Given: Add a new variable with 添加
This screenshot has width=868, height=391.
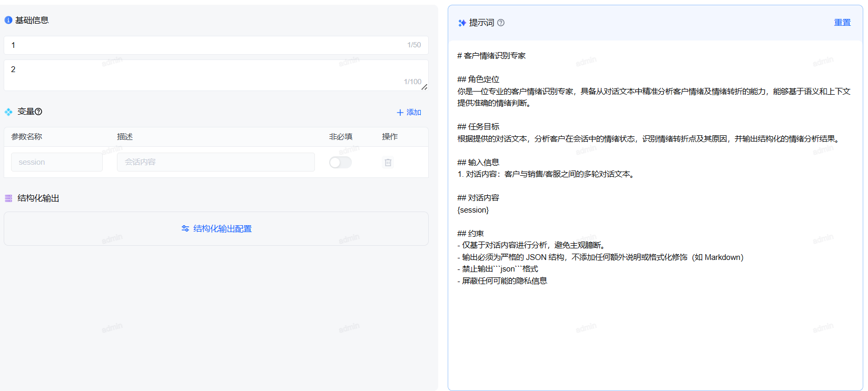Looking at the screenshot, I should point(409,113).
